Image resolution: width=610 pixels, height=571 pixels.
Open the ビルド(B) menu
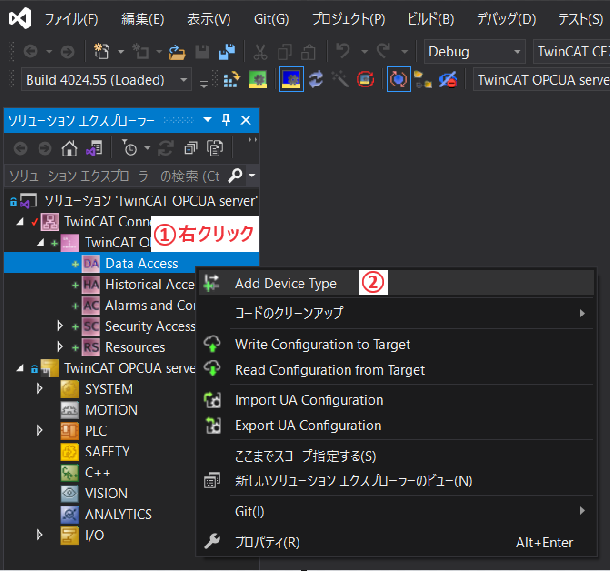pos(431,19)
